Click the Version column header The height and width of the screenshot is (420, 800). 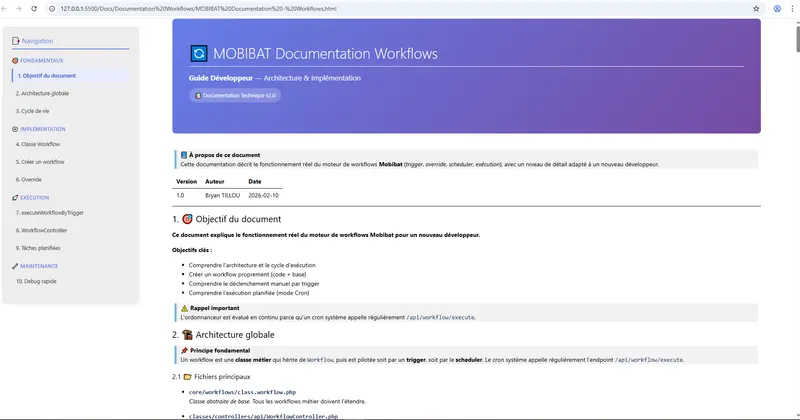[x=186, y=181]
